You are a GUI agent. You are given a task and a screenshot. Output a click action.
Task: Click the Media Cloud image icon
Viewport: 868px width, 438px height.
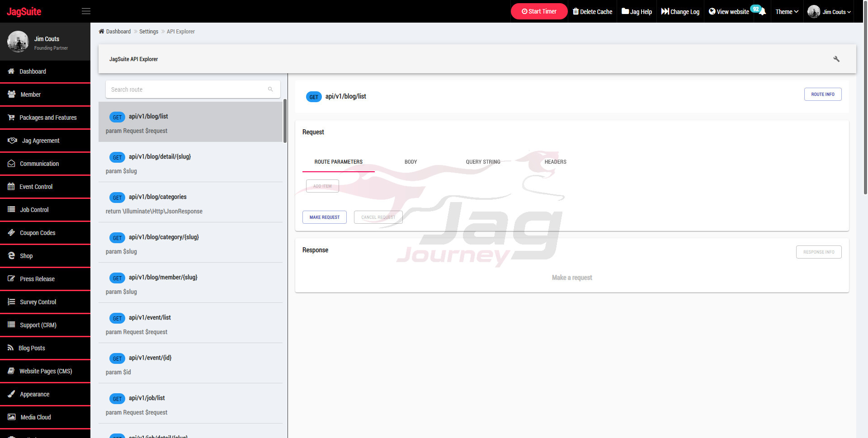pos(12,417)
